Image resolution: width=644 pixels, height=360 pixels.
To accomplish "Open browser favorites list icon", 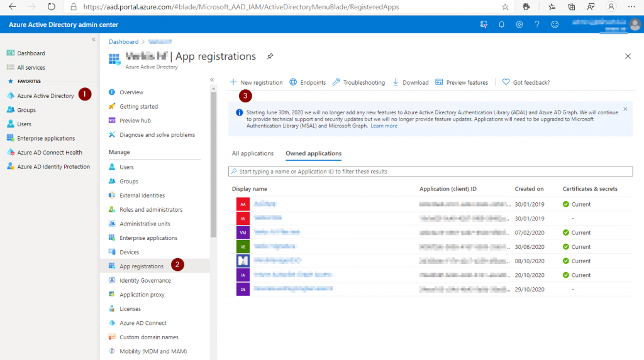I will 552,6.
